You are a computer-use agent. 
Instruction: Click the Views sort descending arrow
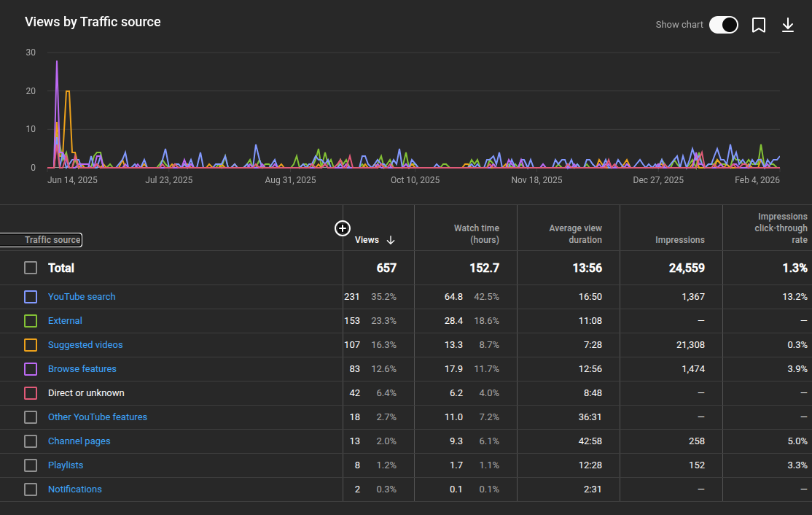(x=391, y=240)
